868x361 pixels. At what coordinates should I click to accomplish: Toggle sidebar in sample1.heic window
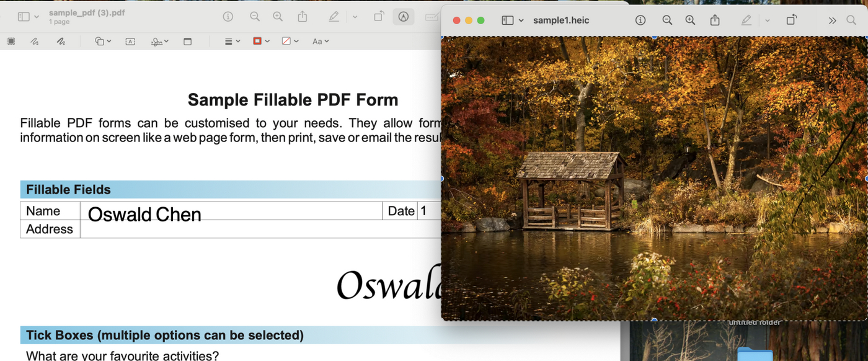pyautogui.click(x=507, y=20)
